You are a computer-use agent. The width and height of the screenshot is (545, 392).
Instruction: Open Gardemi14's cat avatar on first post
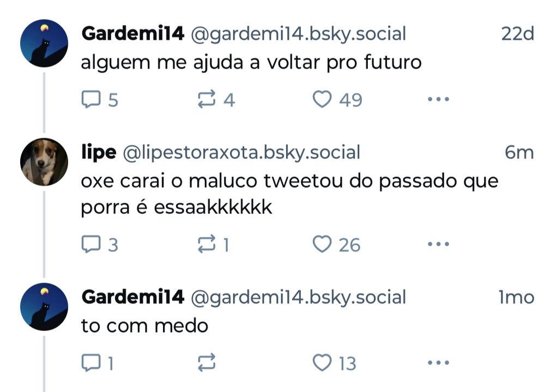tap(44, 44)
